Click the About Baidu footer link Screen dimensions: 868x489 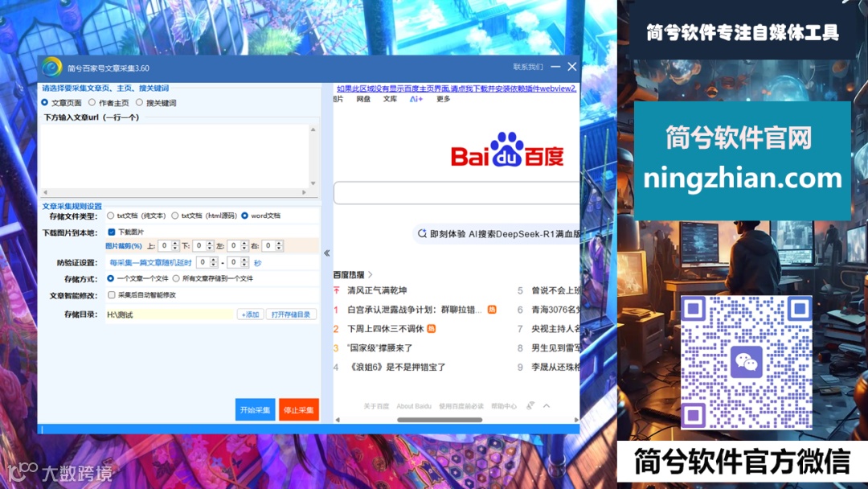tap(414, 406)
